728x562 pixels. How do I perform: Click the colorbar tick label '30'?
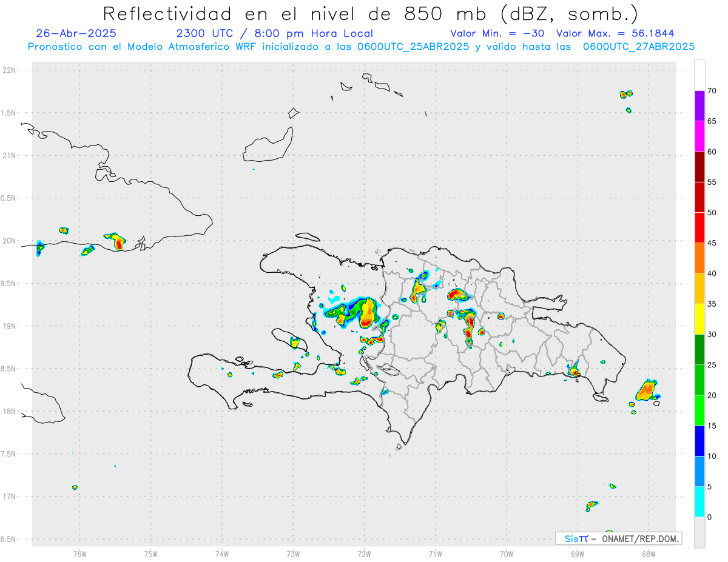[x=712, y=335]
